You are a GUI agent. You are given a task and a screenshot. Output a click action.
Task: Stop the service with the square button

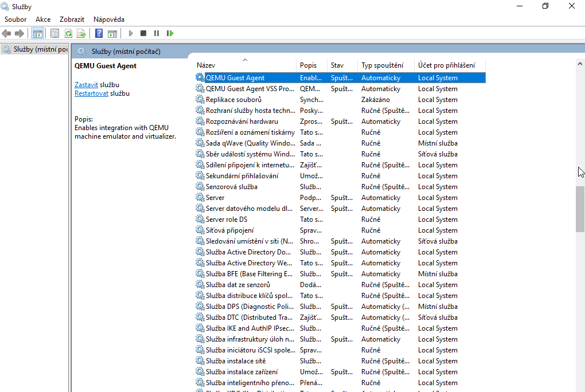143,34
